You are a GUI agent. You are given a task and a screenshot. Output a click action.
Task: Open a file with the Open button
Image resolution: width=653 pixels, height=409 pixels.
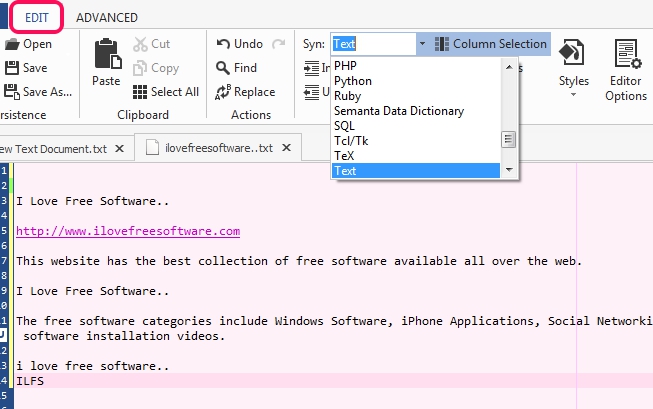point(28,44)
